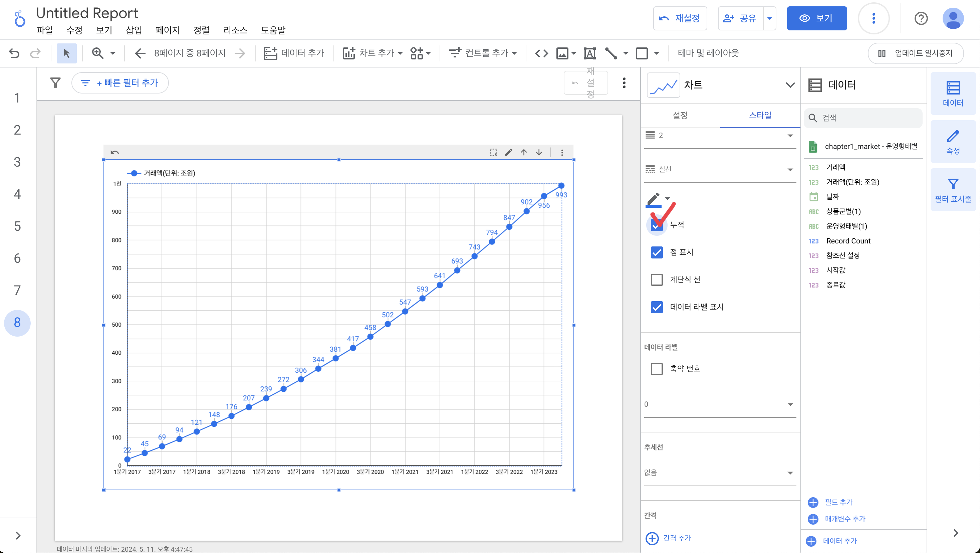Click the undo arrow in toolbar
The height and width of the screenshot is (553, 980).
[14, 53]
